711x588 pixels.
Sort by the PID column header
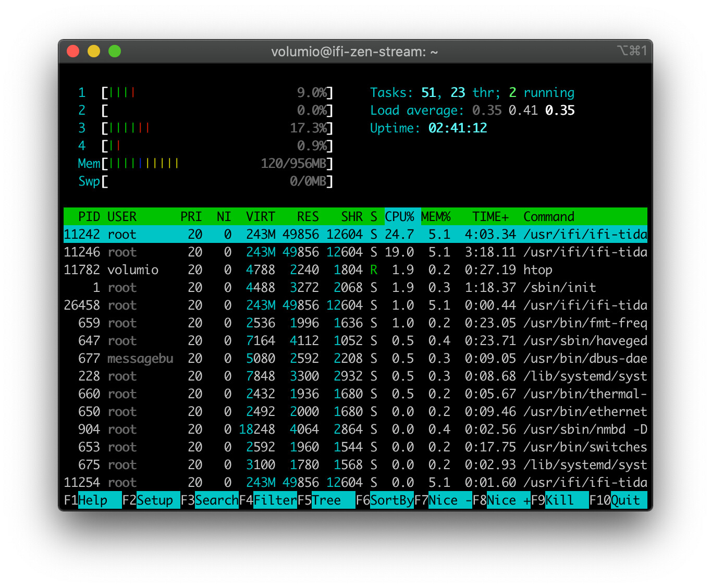tap(89, 217)
